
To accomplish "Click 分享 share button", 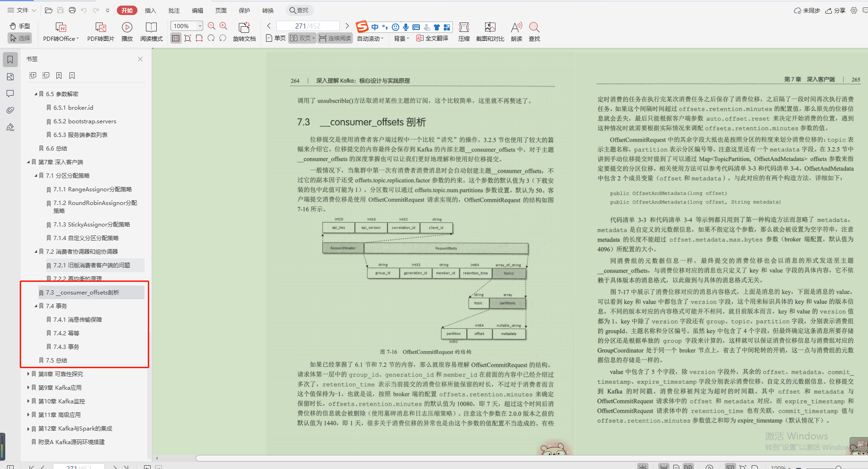I will coord(836,10).
